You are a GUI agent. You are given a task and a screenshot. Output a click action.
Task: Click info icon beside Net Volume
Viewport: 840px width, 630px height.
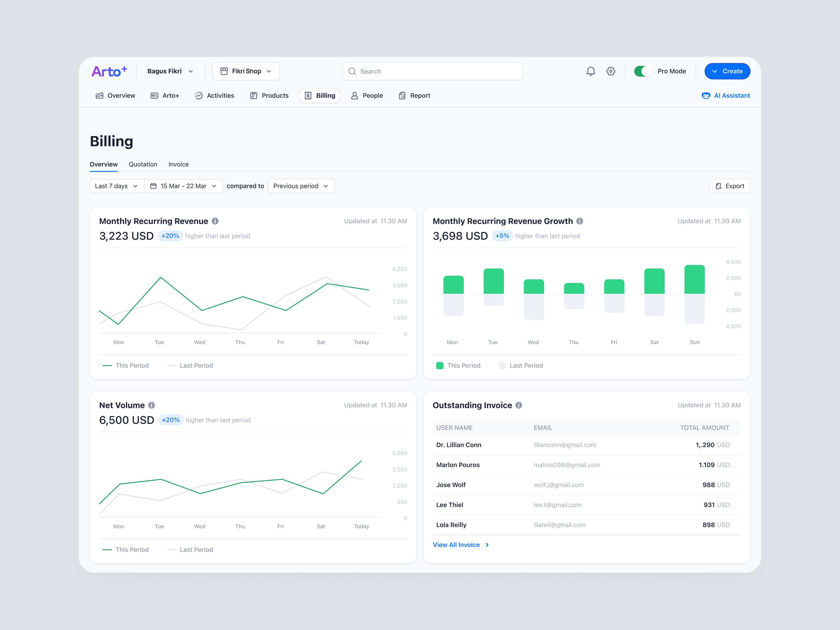[152, 405]
